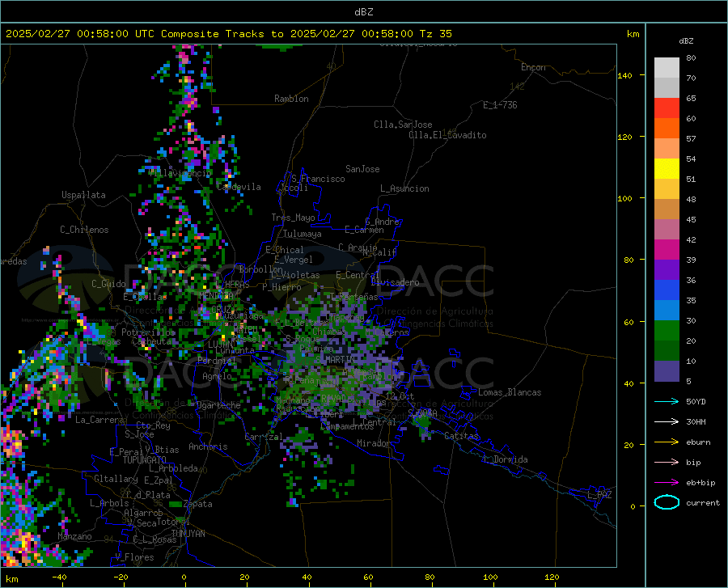Select the orange 60 dBZ color swatch

coord(667,129)
